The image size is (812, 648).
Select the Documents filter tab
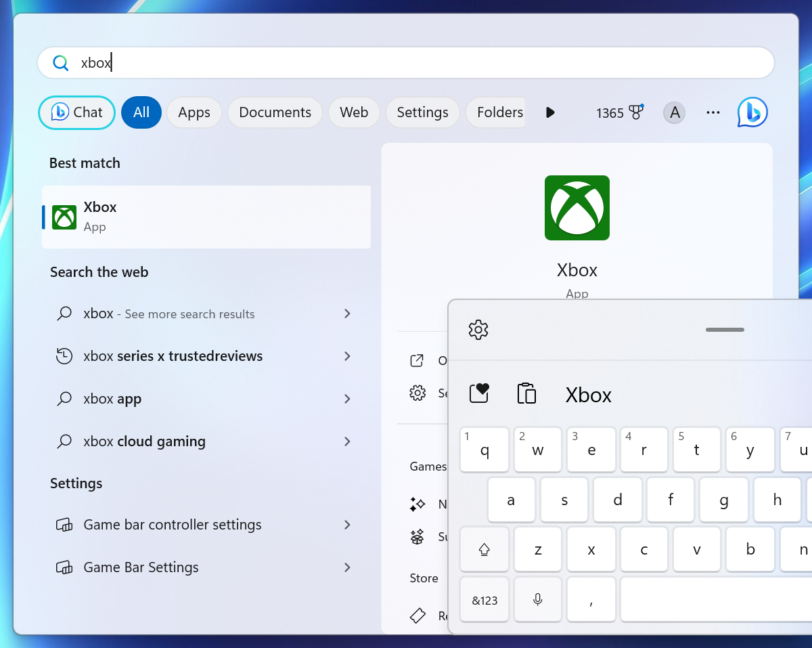275,112
